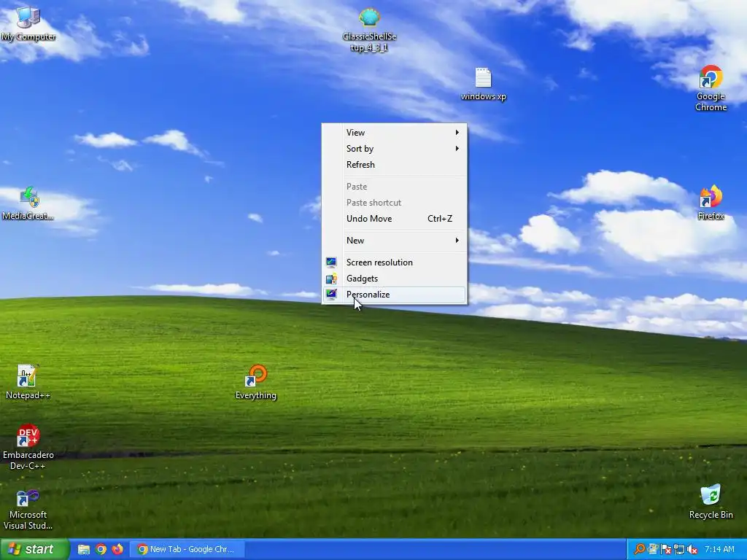Click the Personalize menu icon
Image resolution: width=747 pixels, height=560 pixels.
[x=331, y=295]
